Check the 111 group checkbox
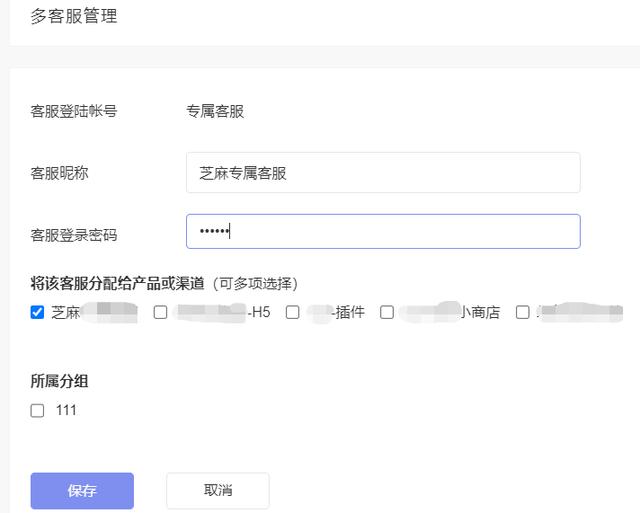This screenshot has height=513, width=640. pyautogui.click(x=37, y=411)
